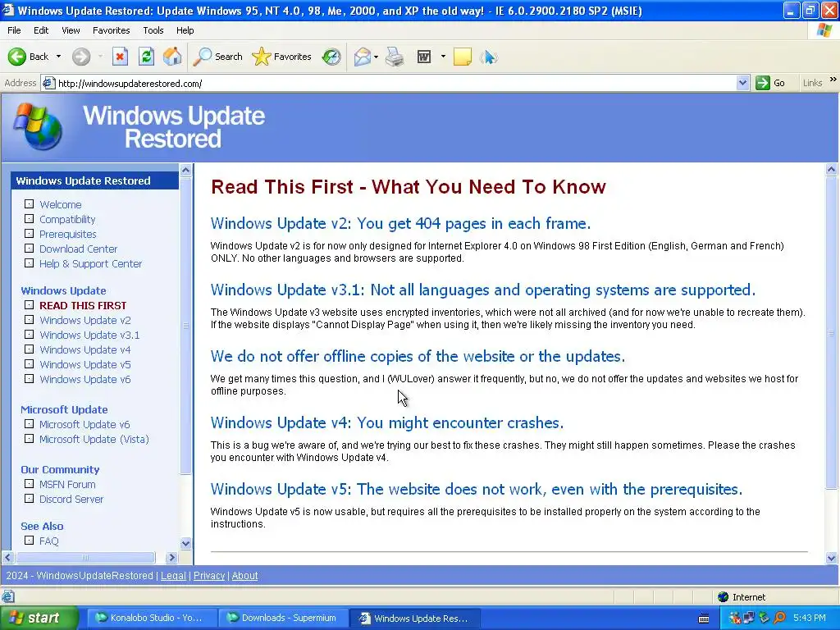The width and height of the screenshot is (840, 630).
Task: Open the History clock icon
Action: click(x=331, y=57)
